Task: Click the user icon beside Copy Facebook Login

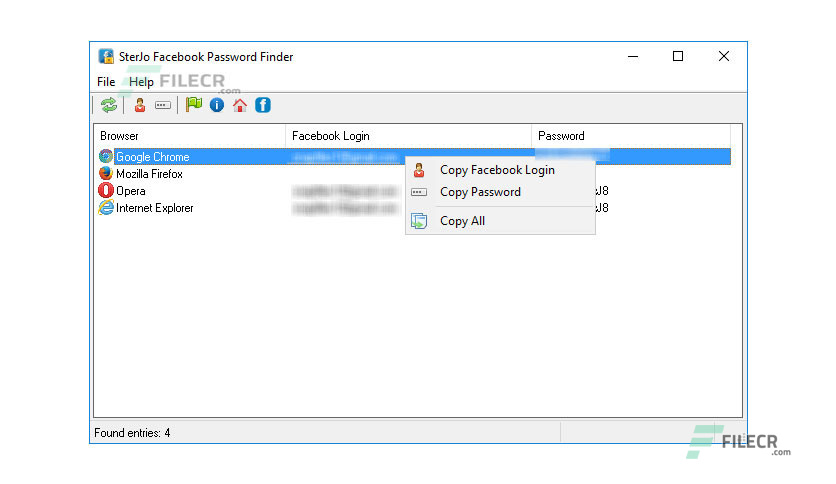Action: click(x=419, y=170)
